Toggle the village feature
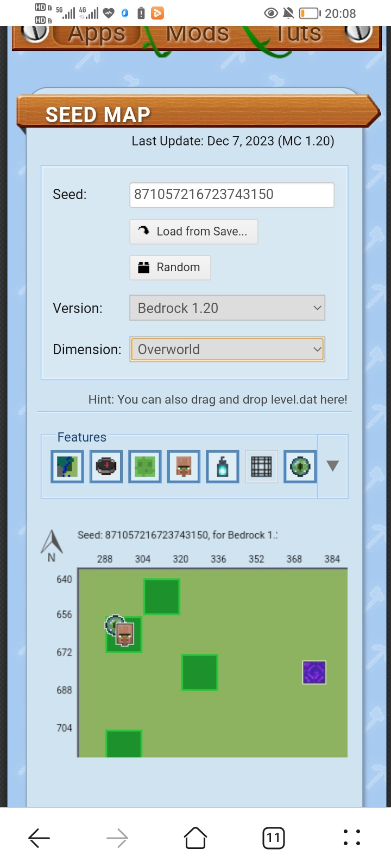The image size is (391, 868). (184, 467)
